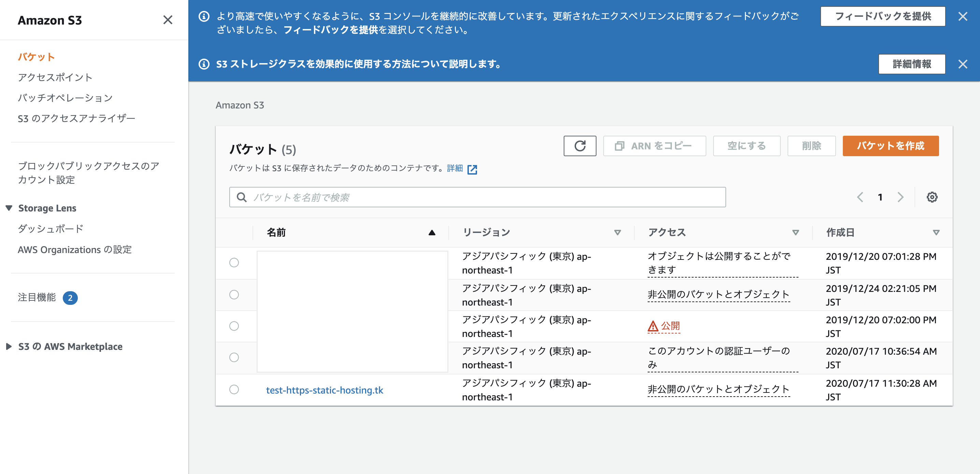The height and width of the screenshot is (474, 980).
Task: Select radio button for test-https-static-hosting.tk
Action: click(234, 389)
